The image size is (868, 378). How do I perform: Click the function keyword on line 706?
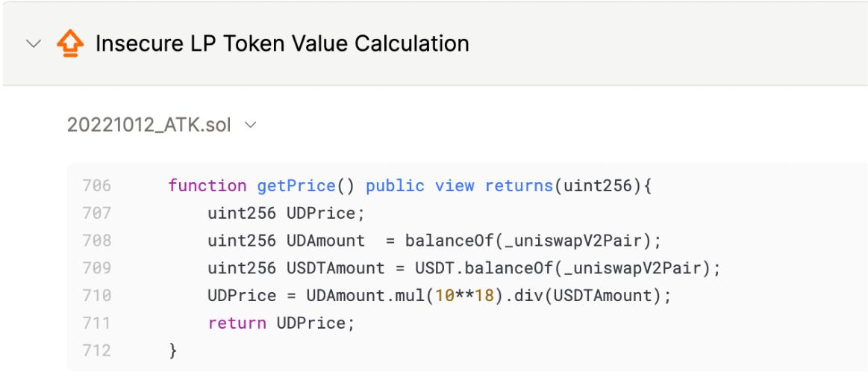pos(207,186)
